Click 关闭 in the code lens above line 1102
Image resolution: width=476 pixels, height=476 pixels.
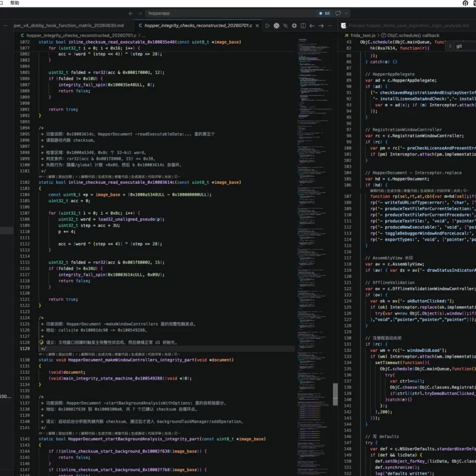click(167, 176)
